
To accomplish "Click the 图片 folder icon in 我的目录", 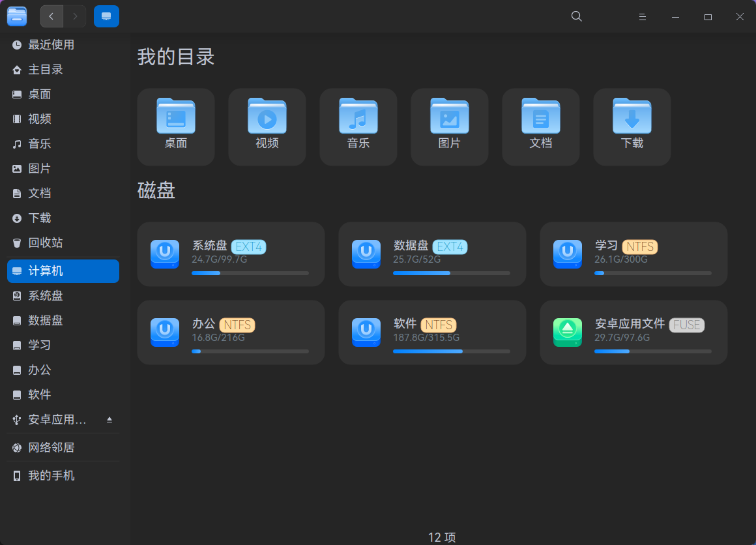I will [x=449, y=116].
